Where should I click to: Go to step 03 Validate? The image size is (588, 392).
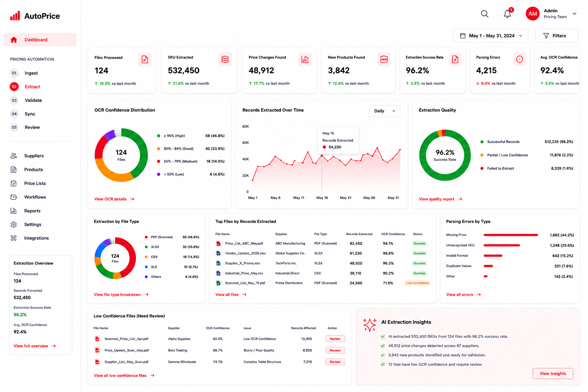(x=26, y=100)
